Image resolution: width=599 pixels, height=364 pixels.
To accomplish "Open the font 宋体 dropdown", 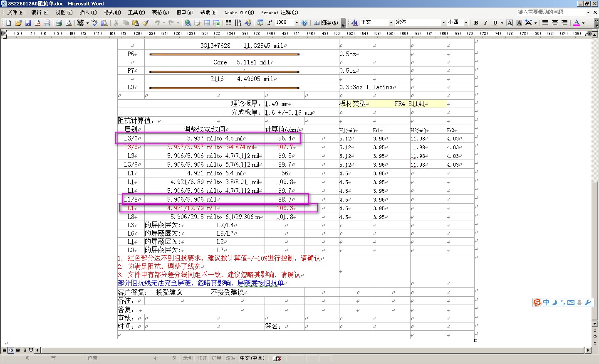I will tap(443, 23).
